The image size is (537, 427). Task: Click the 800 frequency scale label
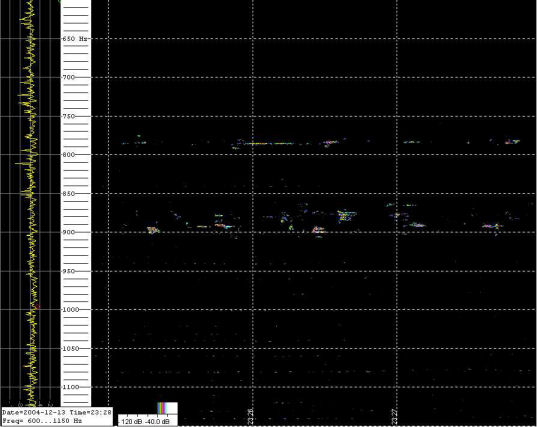[x=68, y=155]
